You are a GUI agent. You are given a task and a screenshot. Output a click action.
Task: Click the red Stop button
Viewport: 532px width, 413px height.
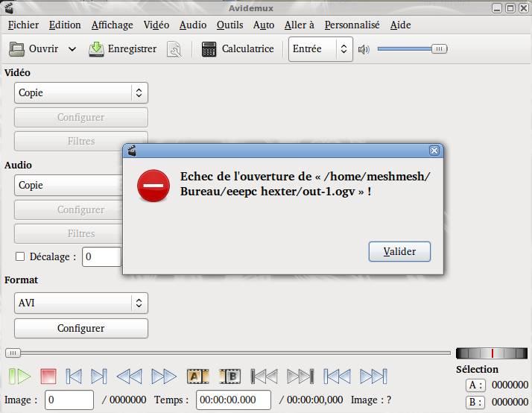pyautogui.click(x=48, y=376)
